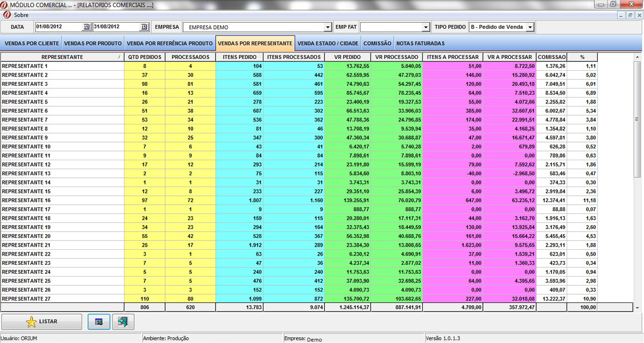
Task: Expand the EMPRESA dropdown
Action: tap(327, 27)
